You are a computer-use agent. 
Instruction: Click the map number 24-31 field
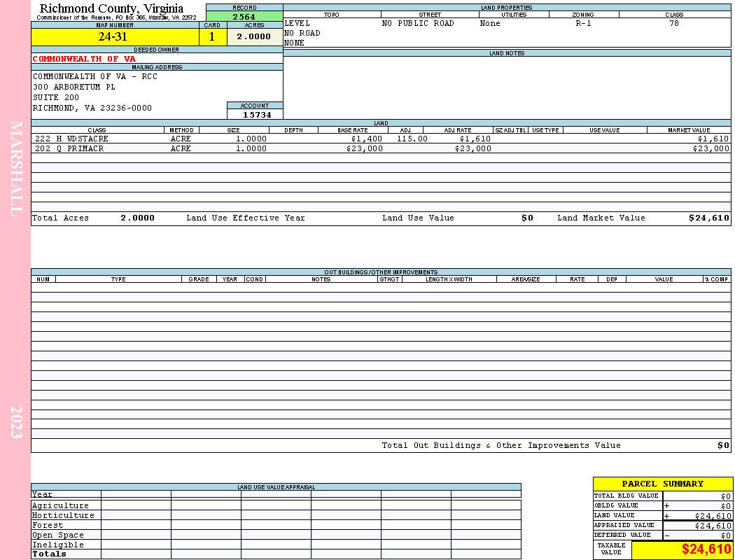tap(115, 36)
